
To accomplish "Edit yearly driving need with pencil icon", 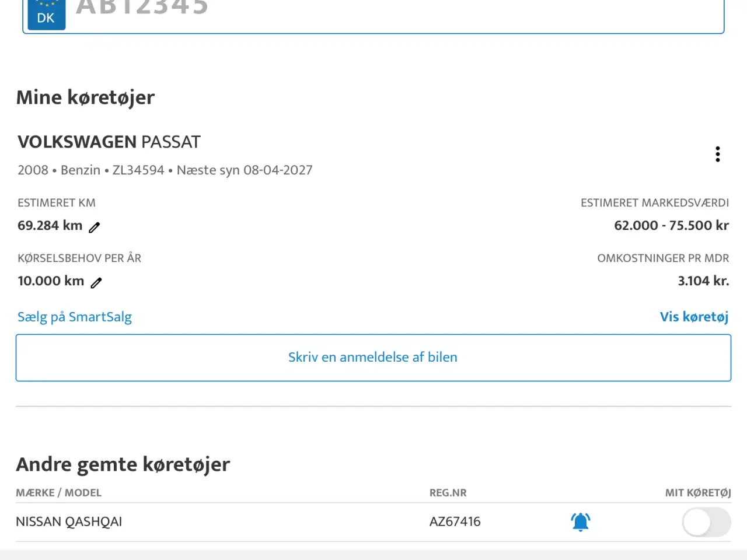I will point(96,282).
